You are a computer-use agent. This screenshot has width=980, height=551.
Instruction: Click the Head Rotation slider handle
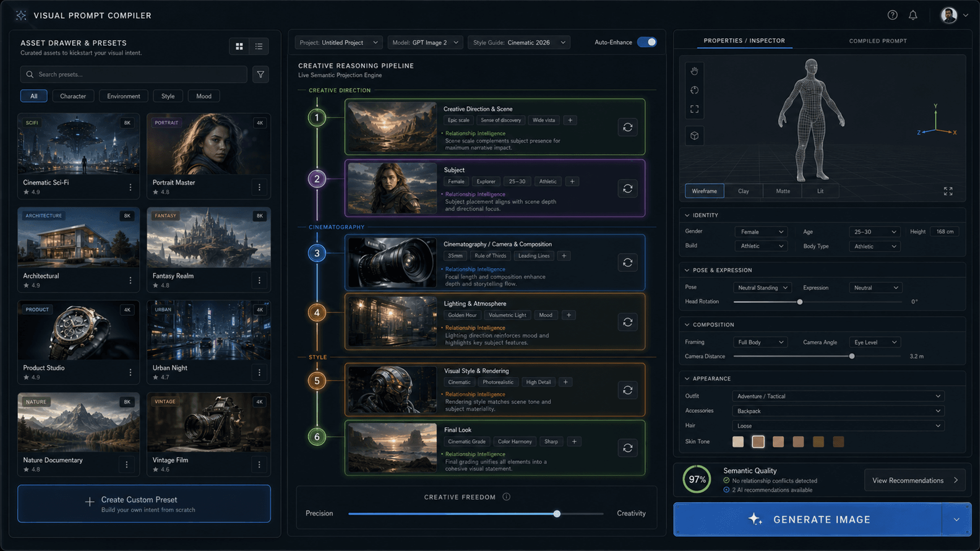(800, 302)
